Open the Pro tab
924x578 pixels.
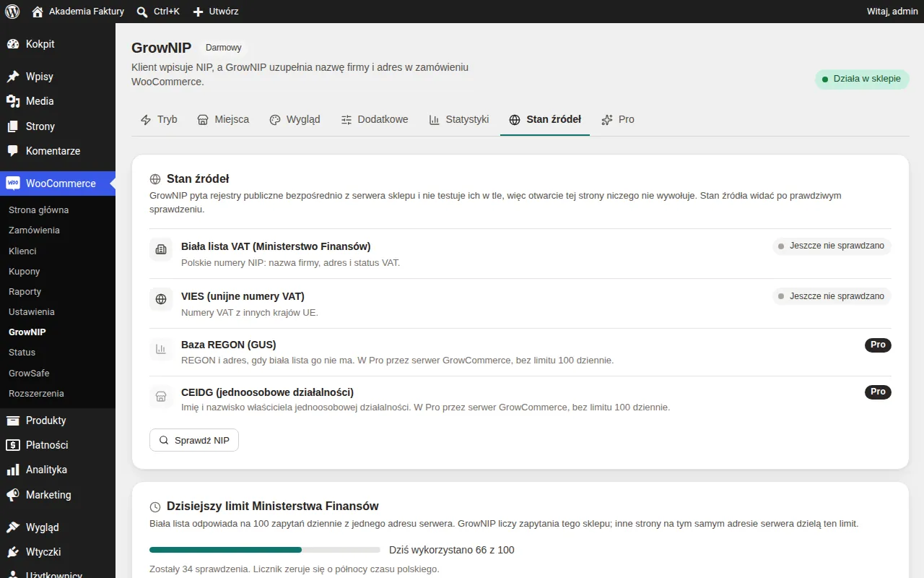[x=618, y=119]
